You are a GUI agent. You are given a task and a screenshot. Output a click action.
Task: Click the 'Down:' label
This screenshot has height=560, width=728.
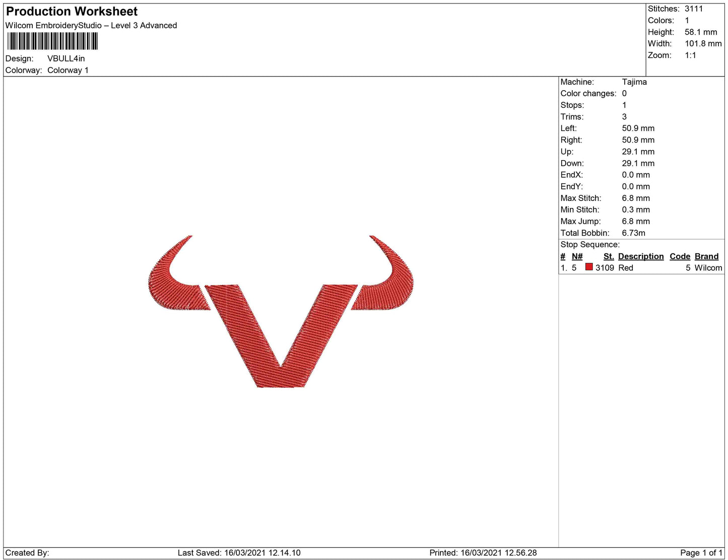point(572,164)
